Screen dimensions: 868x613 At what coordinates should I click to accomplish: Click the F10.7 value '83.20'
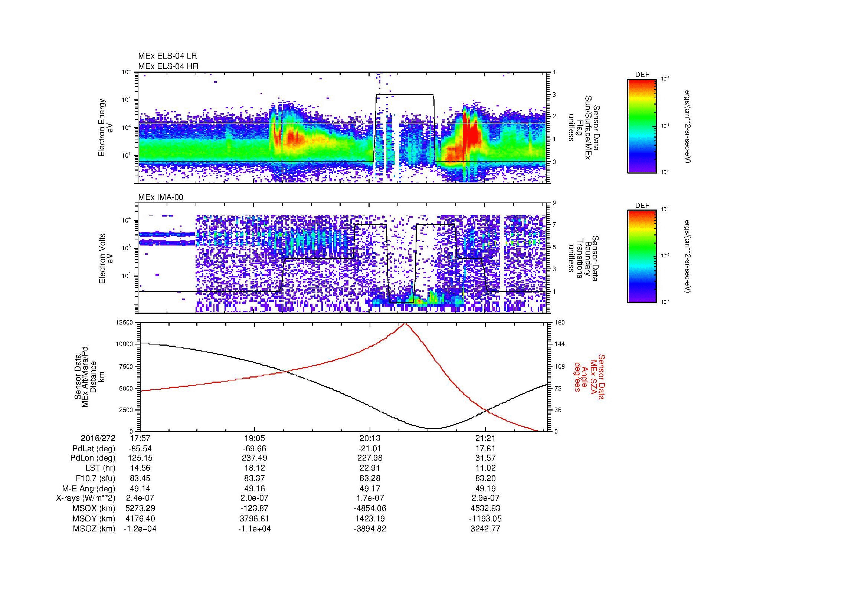click(485, 478)
